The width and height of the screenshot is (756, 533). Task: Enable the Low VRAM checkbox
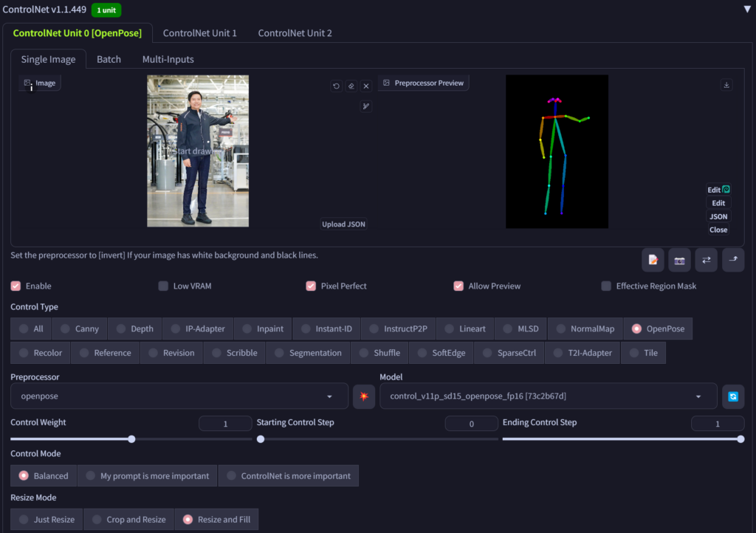pos(163,286)
